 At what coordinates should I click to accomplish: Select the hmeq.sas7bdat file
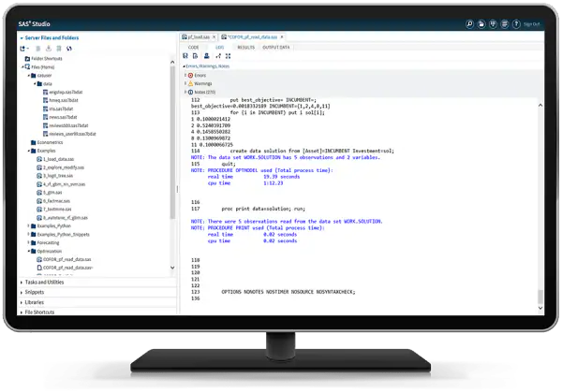(61, 101)
